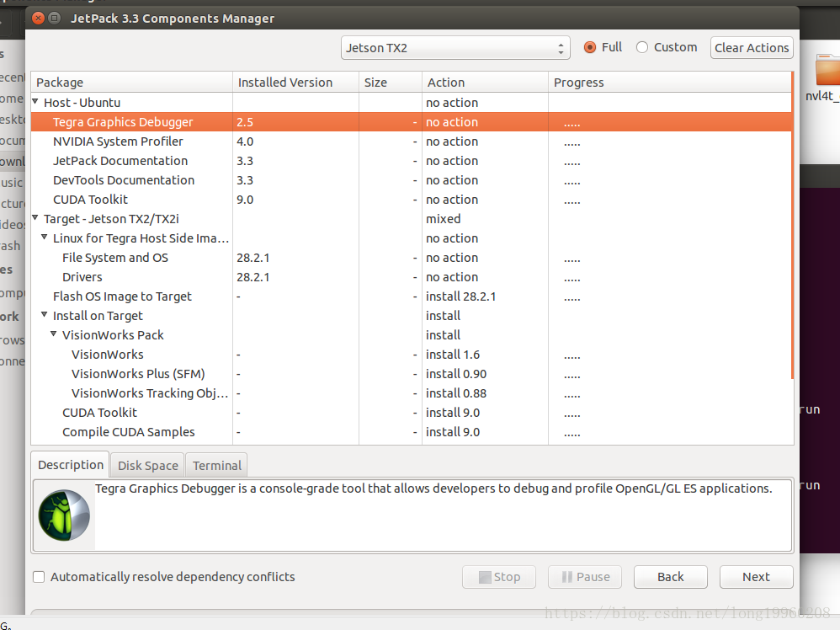The image size is (840, 630).
Task: Close the JetPack Components Manager window
Action: click(38, 19)
